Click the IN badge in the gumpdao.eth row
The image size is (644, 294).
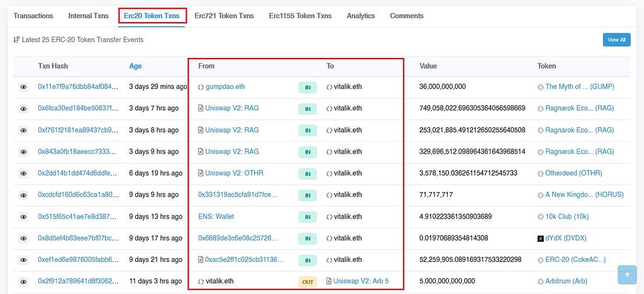(308, 87)
